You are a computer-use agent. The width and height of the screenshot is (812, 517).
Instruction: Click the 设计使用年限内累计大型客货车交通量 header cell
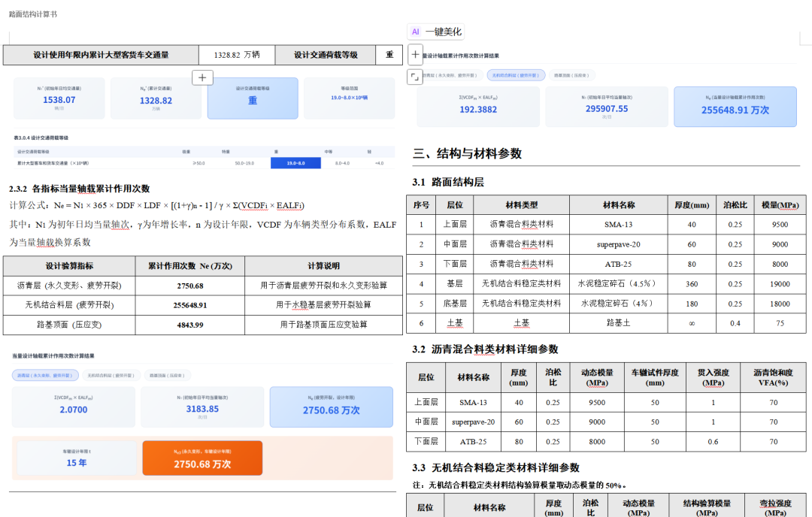point(101,55)
